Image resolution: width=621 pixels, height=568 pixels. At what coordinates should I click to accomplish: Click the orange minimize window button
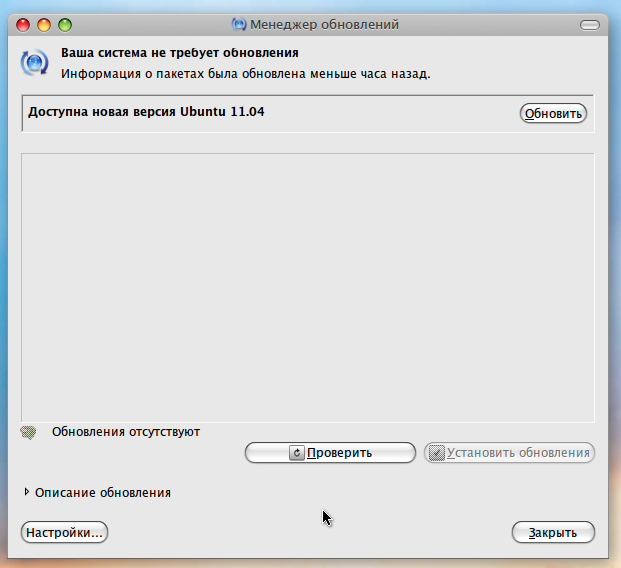point(44,25)
